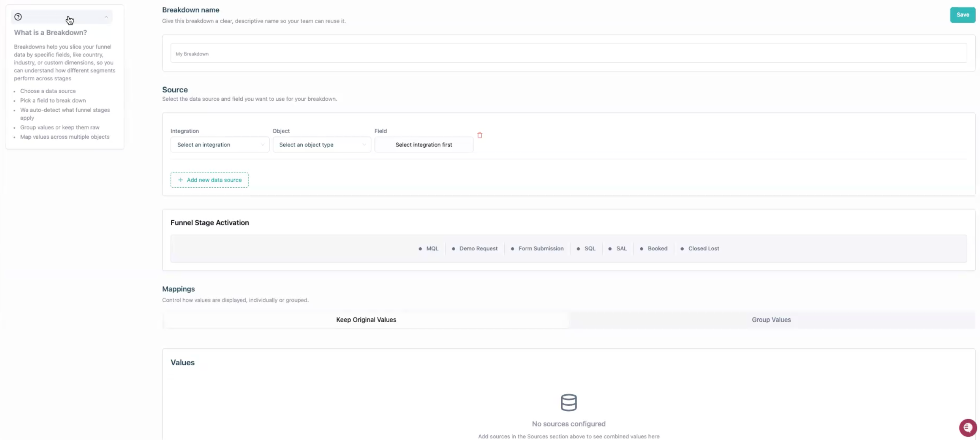This screenshot has height=440, width=980.
Task: Switch to the Group Values tab
Action: tap(771, 320)
